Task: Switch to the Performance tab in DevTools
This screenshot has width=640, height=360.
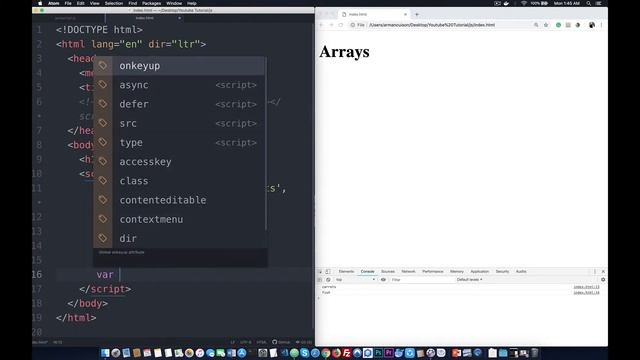Action: [433, 271]
